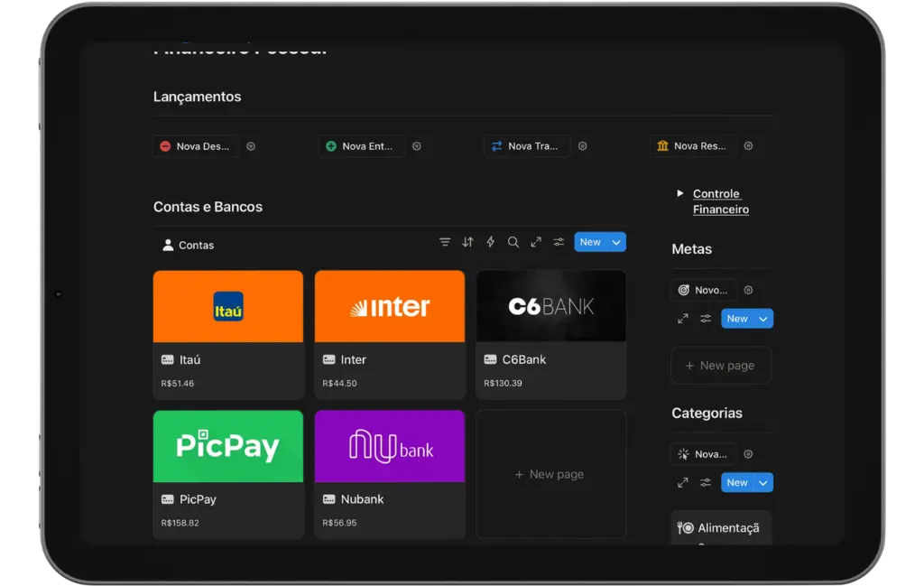
Task: Click the filter icon in Contas toolbar
Action: pos(445,242)
